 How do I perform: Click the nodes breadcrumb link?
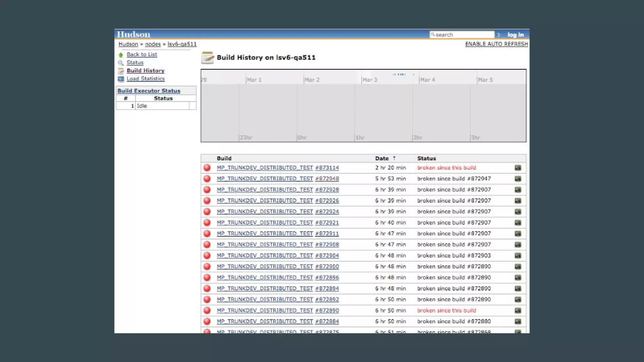coord(153,44)
